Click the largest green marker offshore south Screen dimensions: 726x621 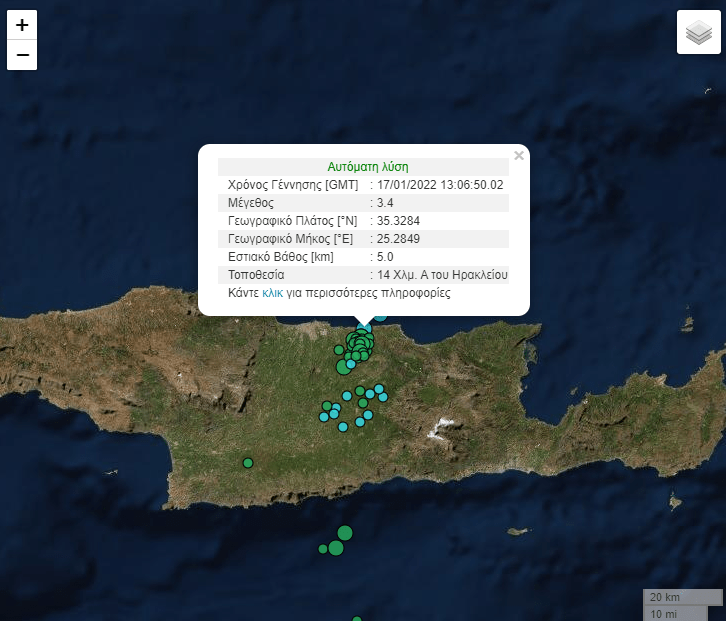coord(345,533)
